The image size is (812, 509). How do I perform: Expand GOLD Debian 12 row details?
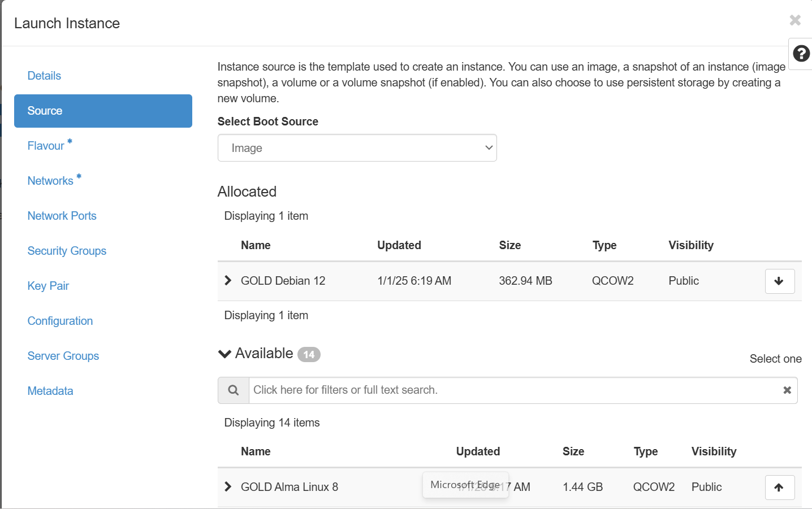click(x=228, y=281)
